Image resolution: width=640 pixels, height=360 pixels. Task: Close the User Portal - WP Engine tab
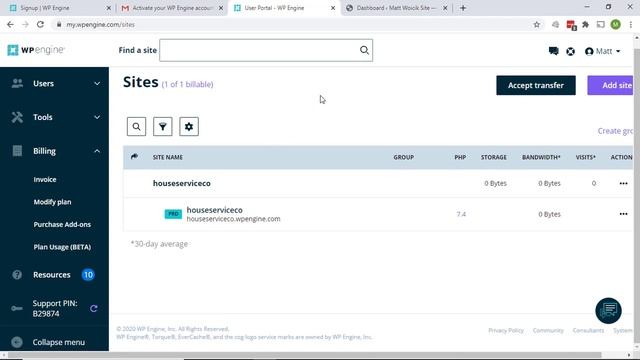point(333,8)
